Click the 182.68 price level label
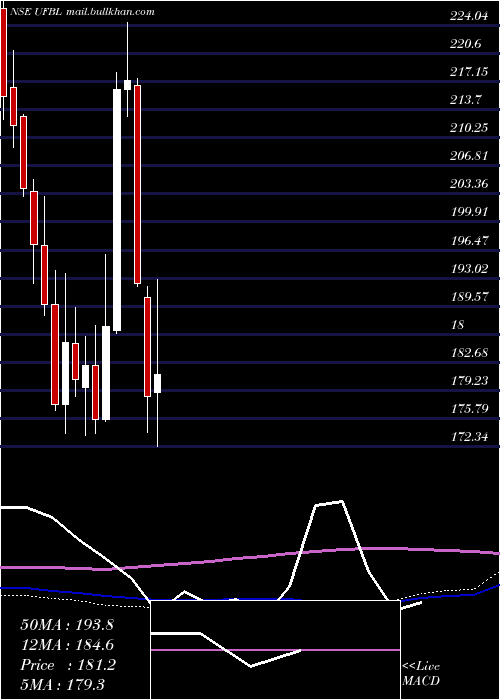Screen dimensions: 500x700 point(469,353)
